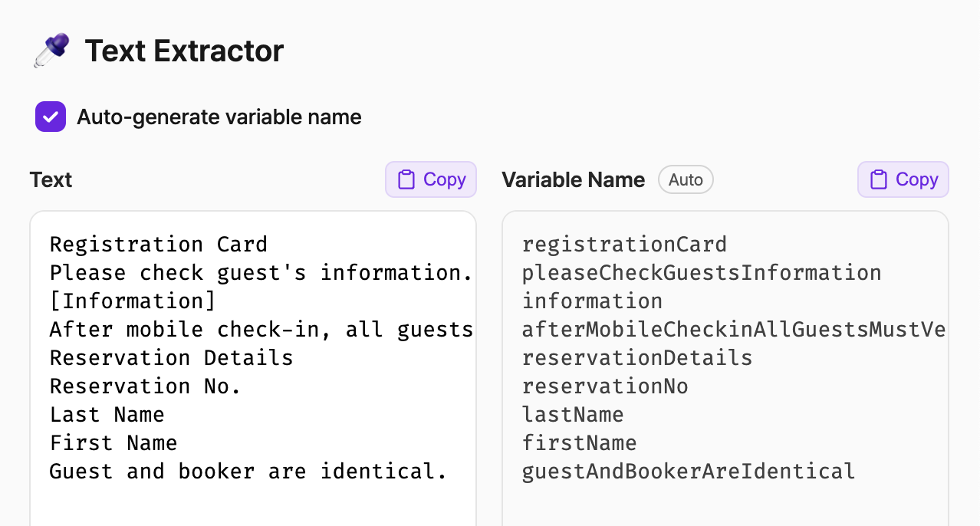Click the eyedropper logo icon

pyautogui.click(x=51, y=51)
